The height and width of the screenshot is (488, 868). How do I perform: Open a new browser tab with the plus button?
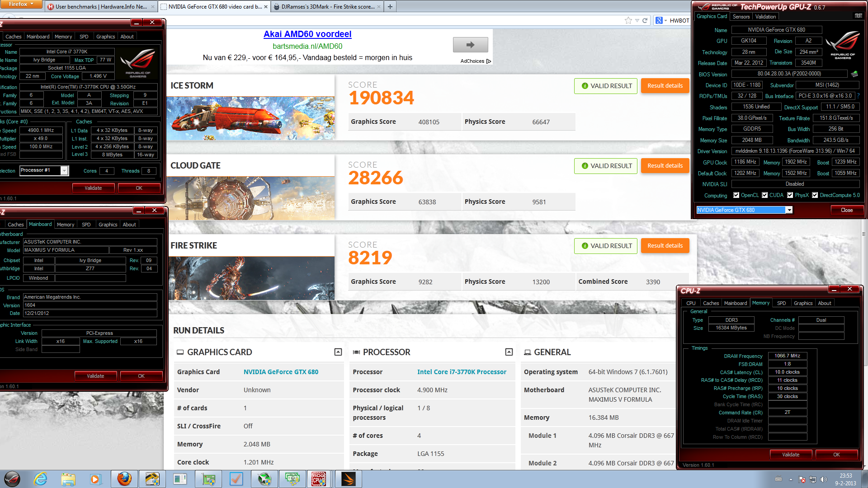click(390, 6)
